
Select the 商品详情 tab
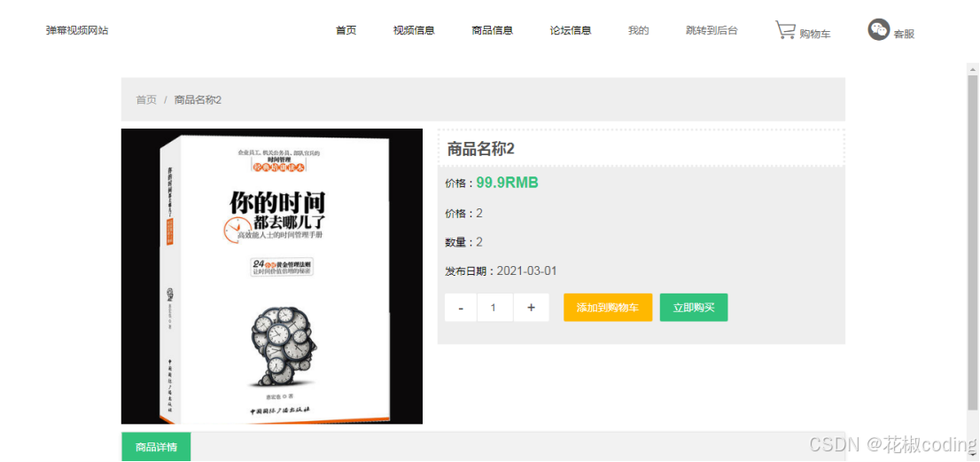pos(156,447)
